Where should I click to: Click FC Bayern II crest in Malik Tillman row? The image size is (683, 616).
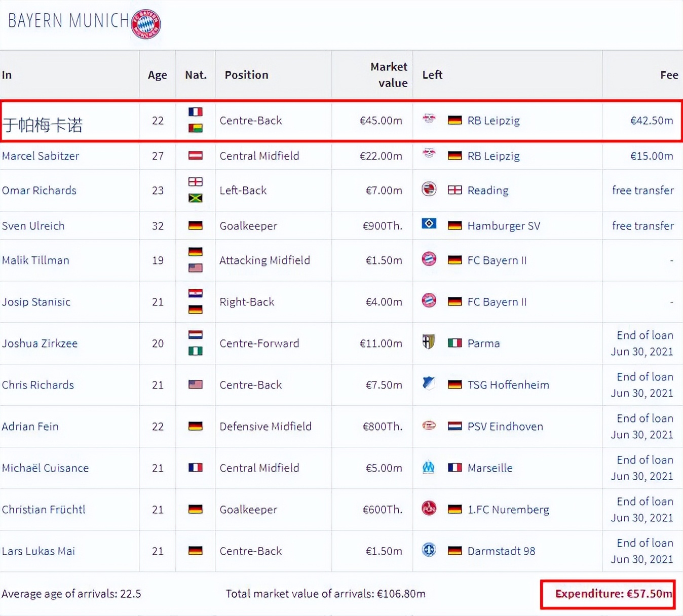429,259
